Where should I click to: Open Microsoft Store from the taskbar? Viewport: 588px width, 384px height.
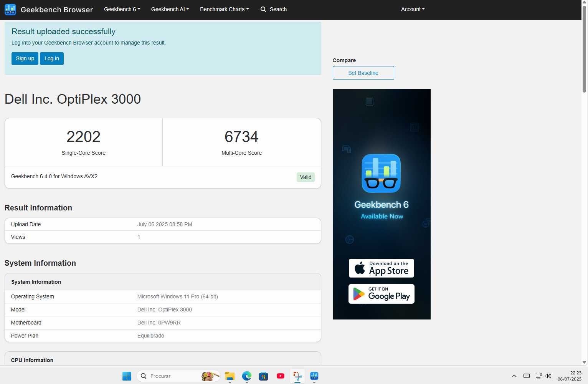[264, 376]
